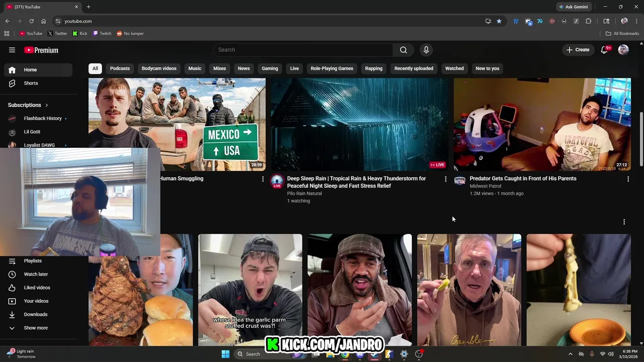Open Discord from the taskbar
The height and width of the screenshot is (362, 644).
coord(360,354)
